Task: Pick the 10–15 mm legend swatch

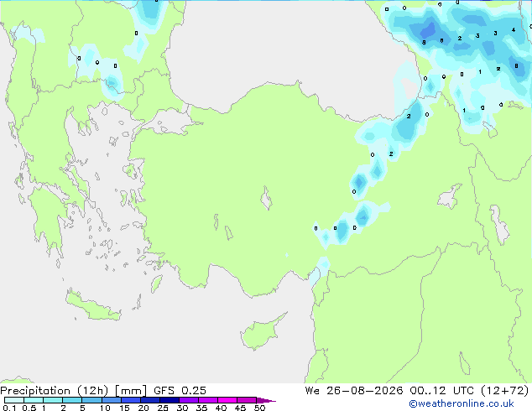Action: click(112, 400)
